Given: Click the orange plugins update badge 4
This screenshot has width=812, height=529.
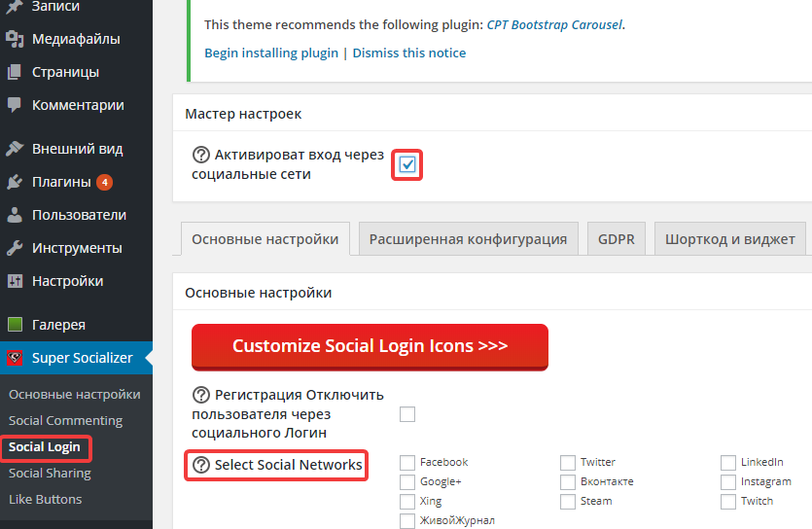Looking at the screenshot, I should coord(105,182).
